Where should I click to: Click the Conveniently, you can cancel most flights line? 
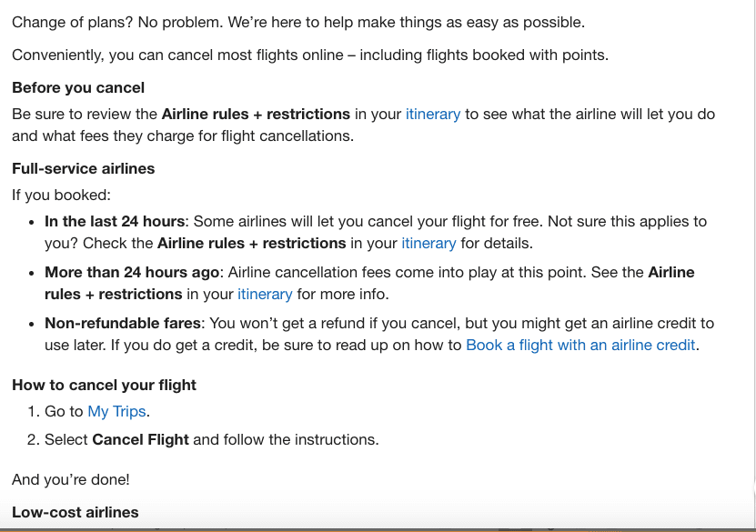310,55
